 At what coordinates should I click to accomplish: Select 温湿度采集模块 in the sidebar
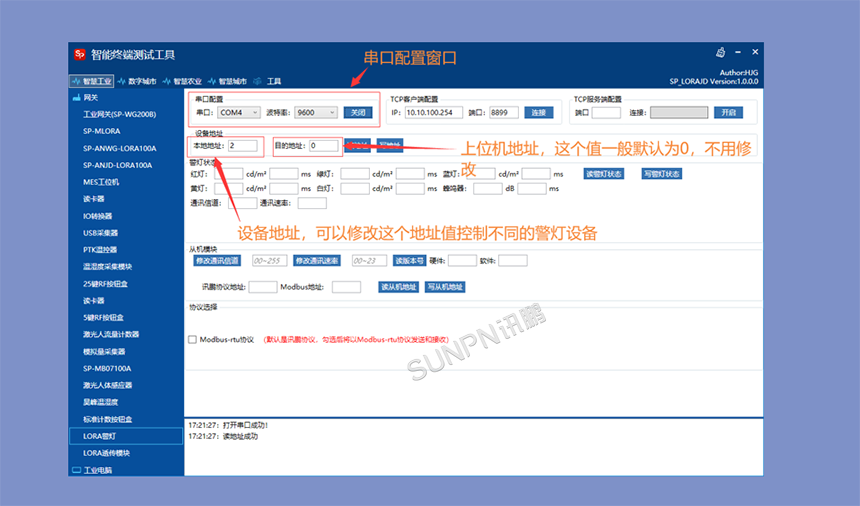pyautogui.click(x=108, y=266)
